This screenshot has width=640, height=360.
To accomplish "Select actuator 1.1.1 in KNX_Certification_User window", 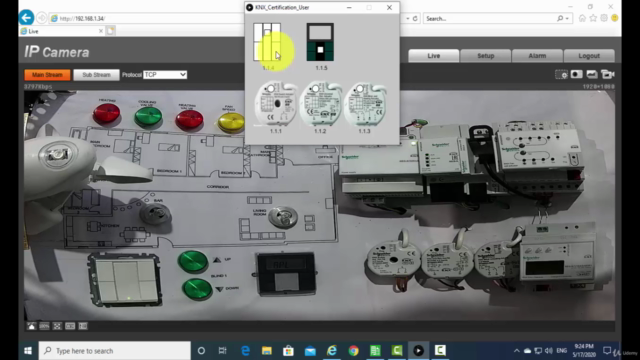I will [276, 104].
